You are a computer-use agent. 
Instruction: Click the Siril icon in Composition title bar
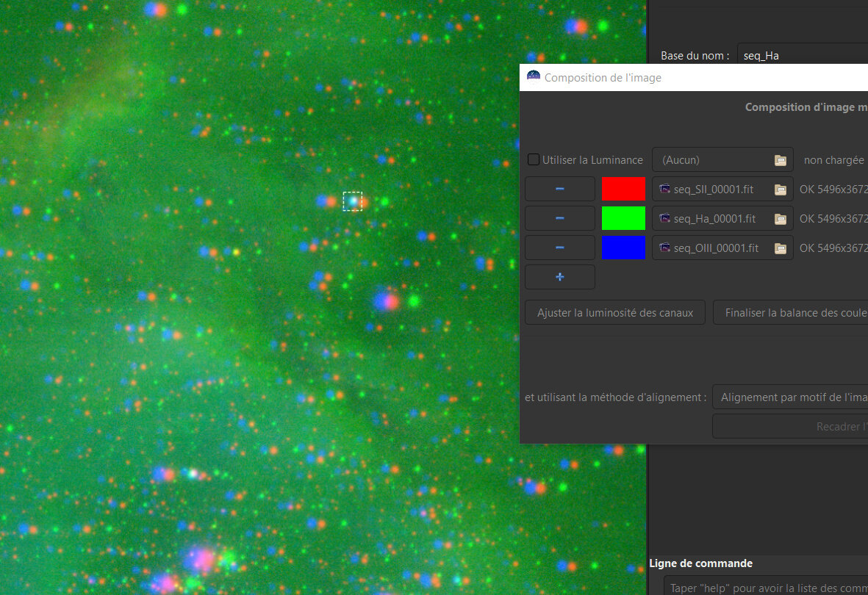(x=533, y=77)
